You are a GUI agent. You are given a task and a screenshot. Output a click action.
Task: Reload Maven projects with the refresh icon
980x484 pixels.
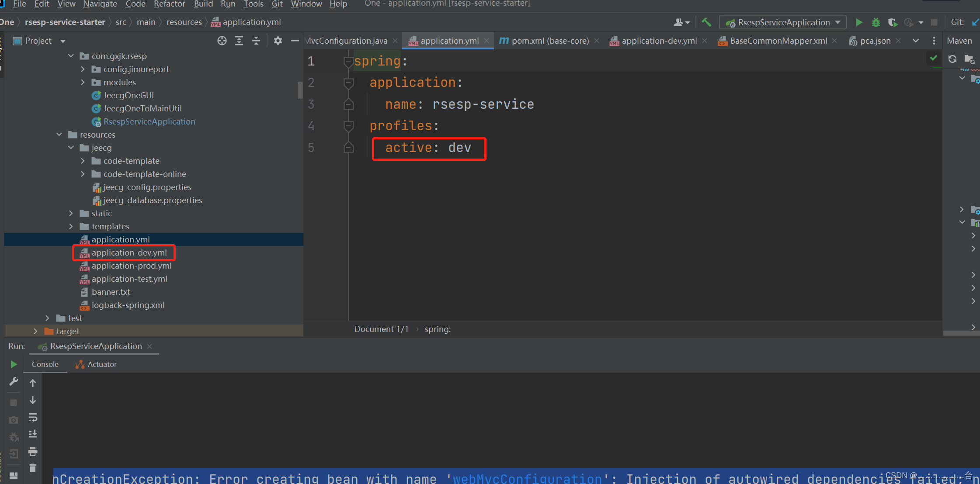tap(952, 59)
